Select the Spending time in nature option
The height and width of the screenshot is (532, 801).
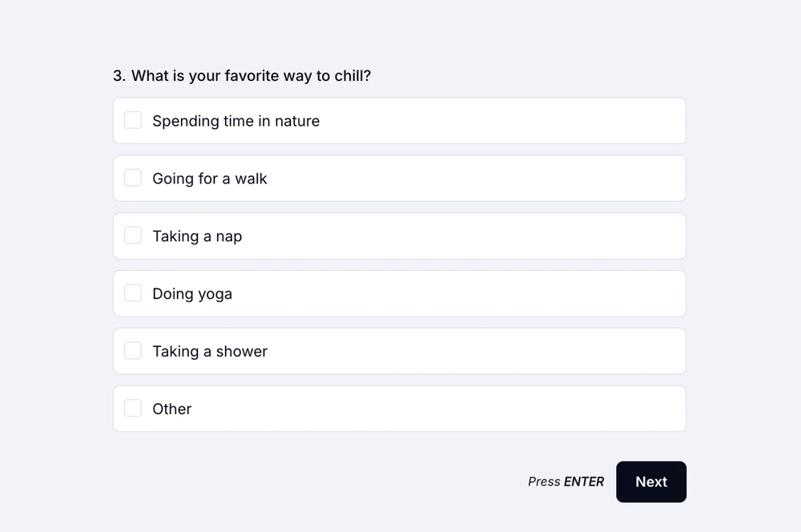(x=399, y=120)
